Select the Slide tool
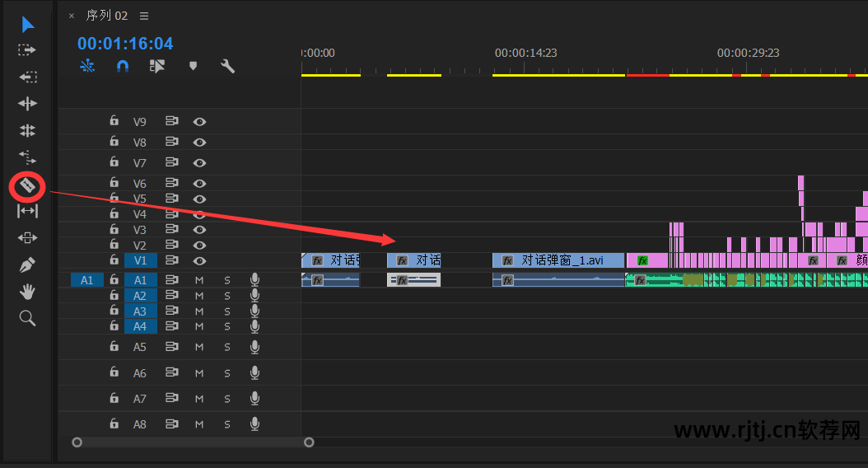The height and width of the screenshot is (468, 868). coord(27,238)
